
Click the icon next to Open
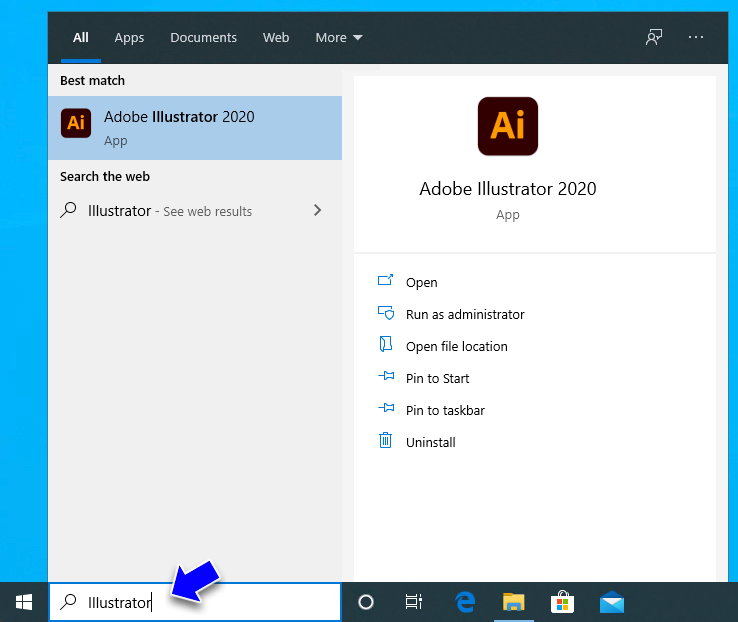[x=385, y=281]
